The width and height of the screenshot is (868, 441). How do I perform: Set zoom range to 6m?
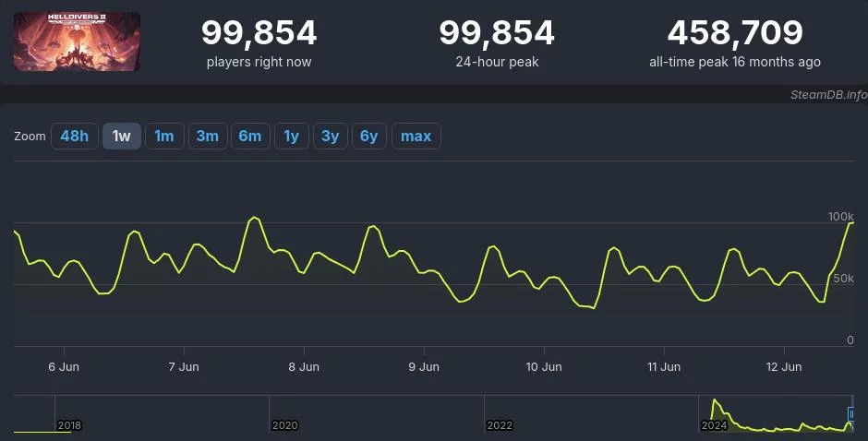tap(250, 137)
